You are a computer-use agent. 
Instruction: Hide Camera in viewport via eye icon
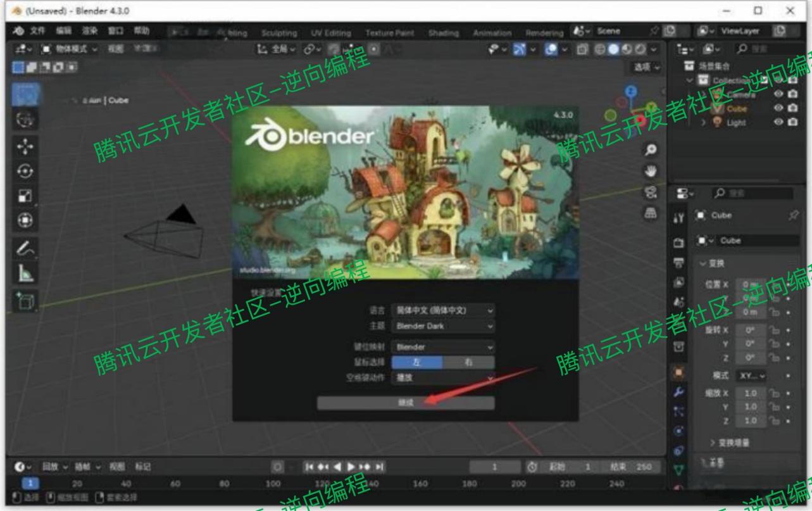[x=777, y=94]
